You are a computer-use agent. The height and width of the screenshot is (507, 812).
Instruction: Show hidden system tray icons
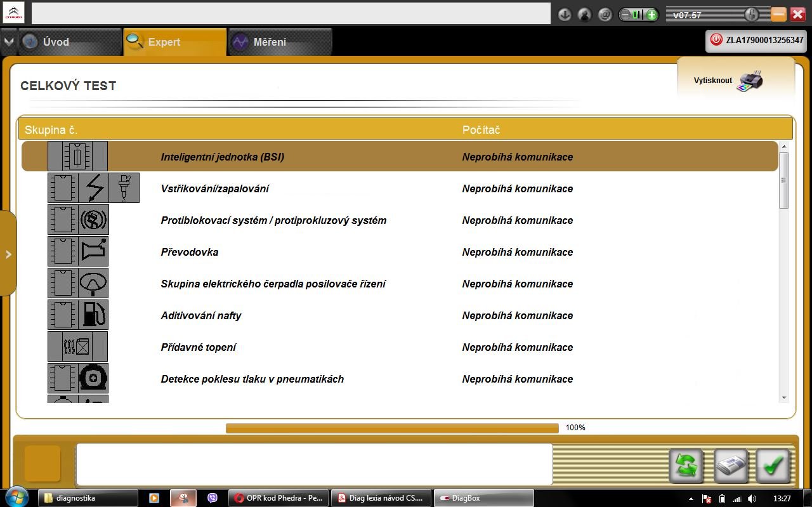coord(691,499)
